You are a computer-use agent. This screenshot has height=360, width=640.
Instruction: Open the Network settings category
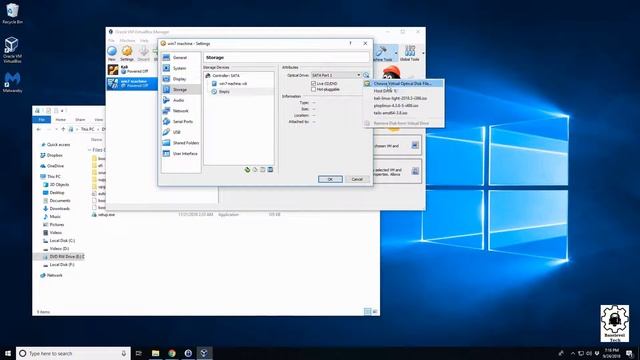180,111
